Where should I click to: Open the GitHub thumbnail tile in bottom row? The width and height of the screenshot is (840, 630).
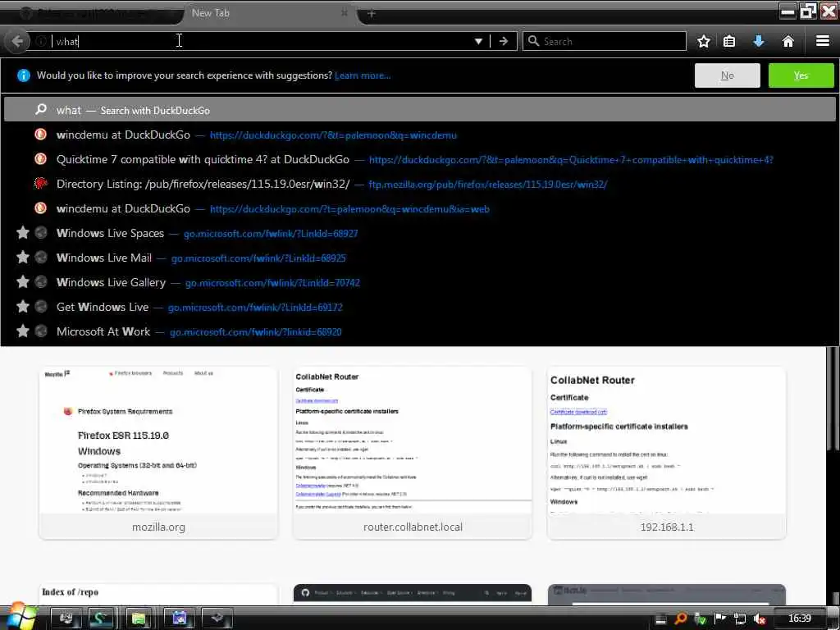[x=413, y=595]
